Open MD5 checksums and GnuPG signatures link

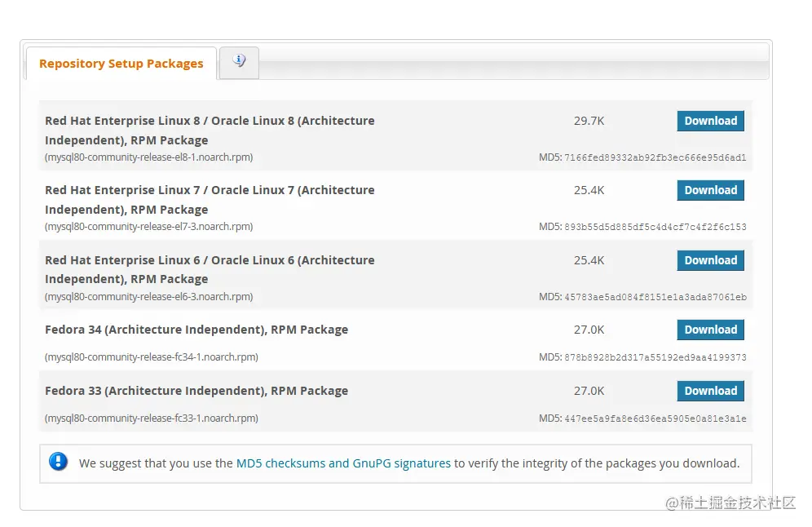pyautogui.click(x=343, y=463)
